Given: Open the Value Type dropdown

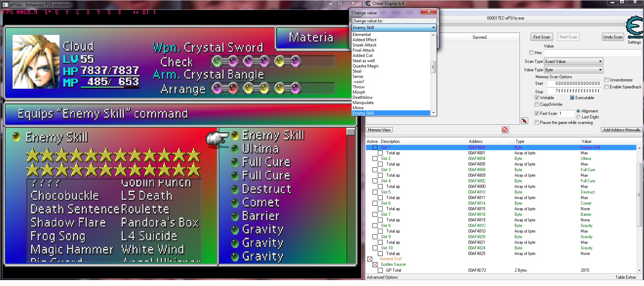Looking at the screenshot, I should point(574,70).
